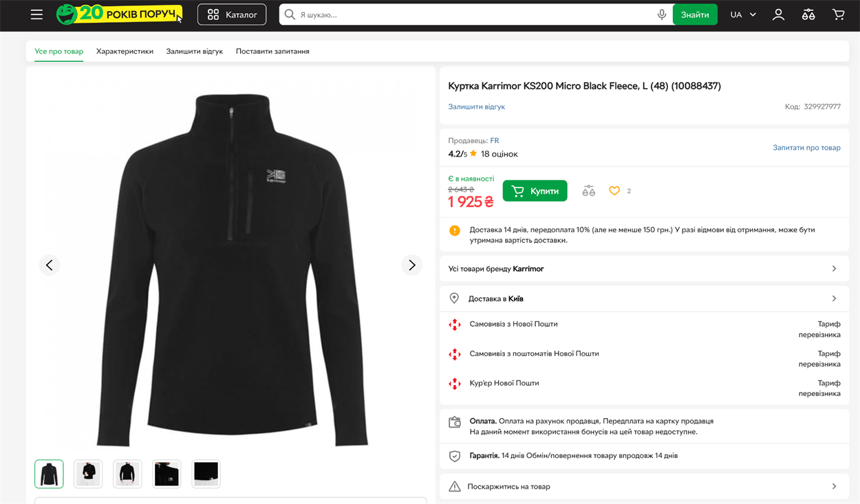Click the Самовивіз з Нової Пошти icon

[454, 325]
